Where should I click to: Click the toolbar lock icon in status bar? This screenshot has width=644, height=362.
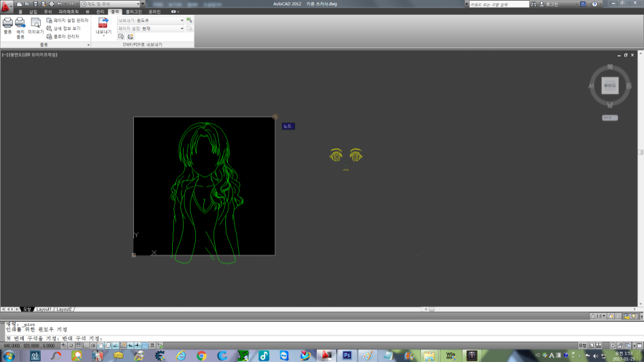coord(620,346)
